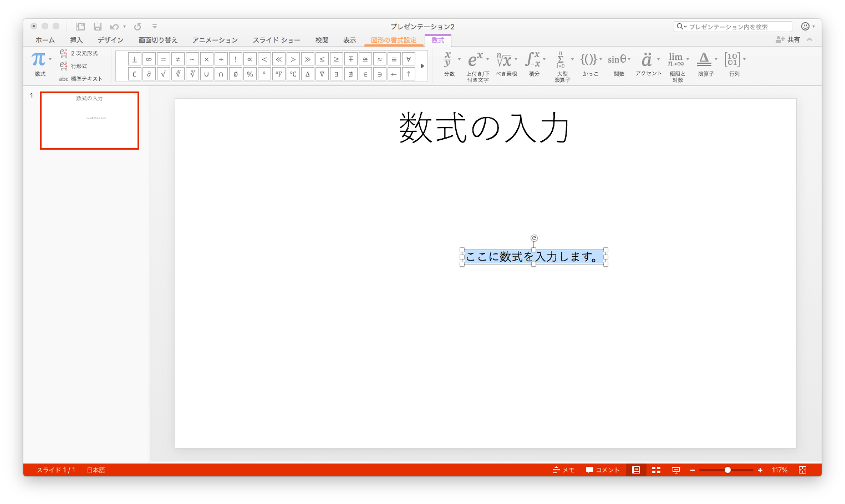Click the 共有 share button
The image size is (845, 504).
(x=787, y=39)
